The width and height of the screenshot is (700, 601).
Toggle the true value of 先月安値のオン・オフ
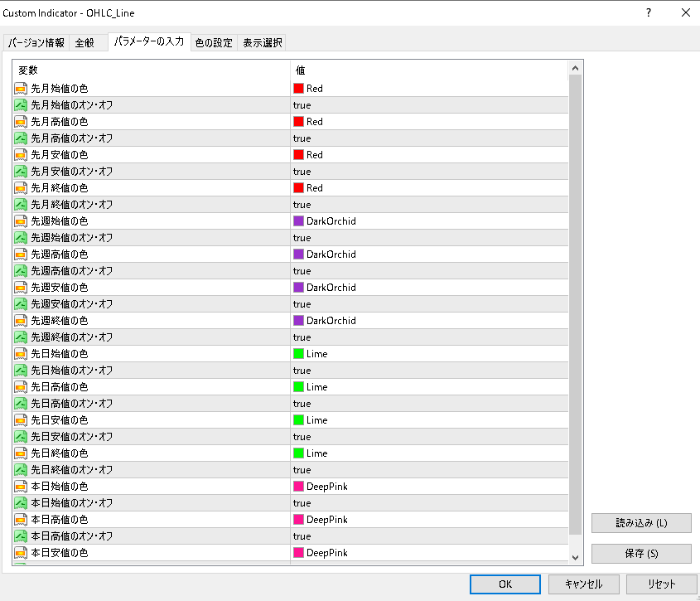302,171
